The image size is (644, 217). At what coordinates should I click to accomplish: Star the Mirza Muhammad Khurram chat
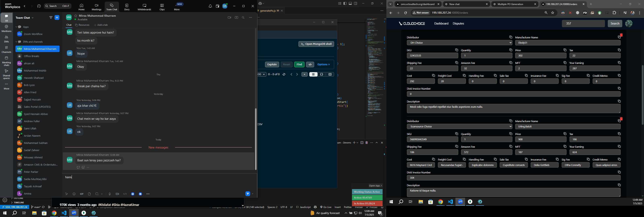(x=76, y=16)
